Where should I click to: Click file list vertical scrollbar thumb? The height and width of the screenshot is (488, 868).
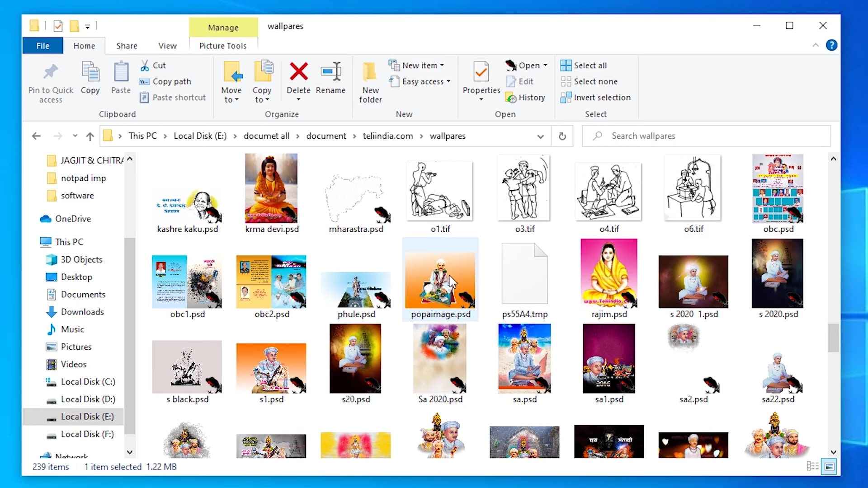(x=833, y=338)
